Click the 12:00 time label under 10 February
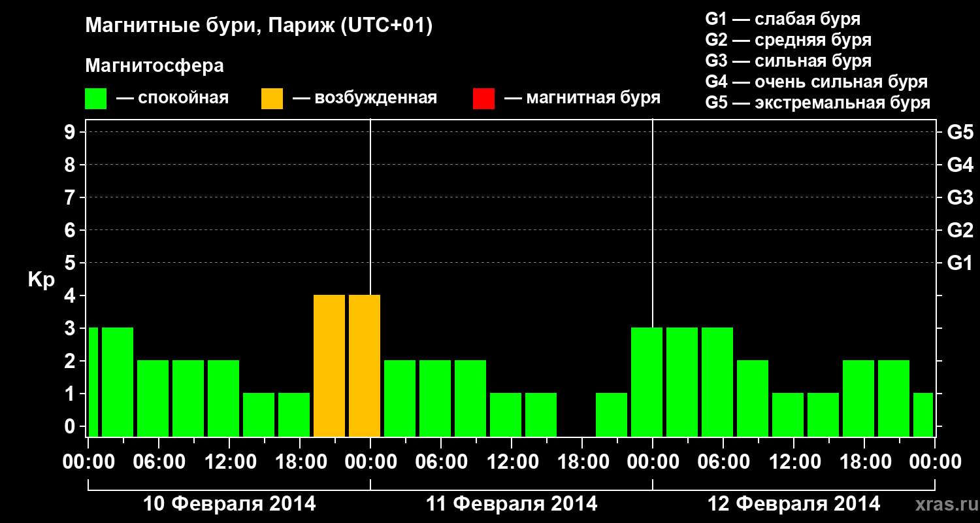 coord(229,462)
